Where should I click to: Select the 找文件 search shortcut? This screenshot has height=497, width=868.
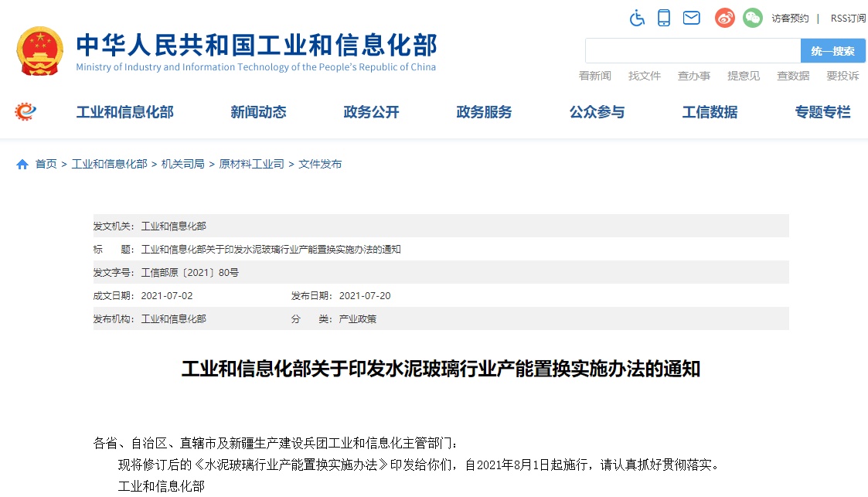[645, 76]
